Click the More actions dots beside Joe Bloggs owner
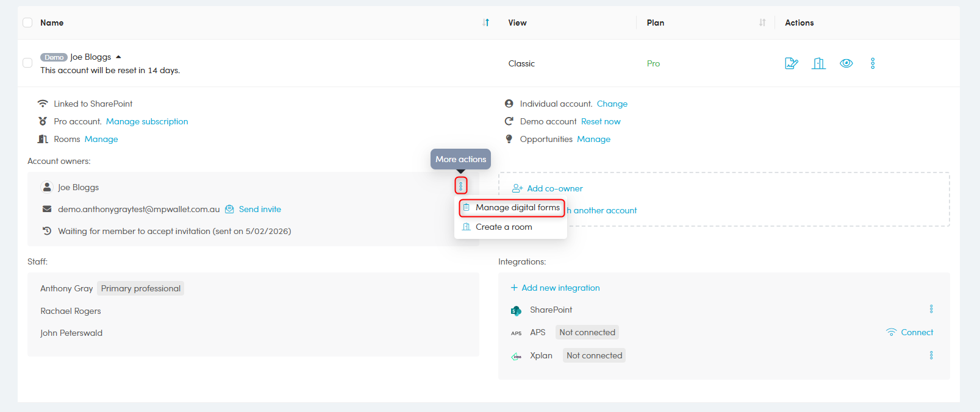The width and height of the screenshot is (980, 412). pyautogui.click(x=460, y=186)
